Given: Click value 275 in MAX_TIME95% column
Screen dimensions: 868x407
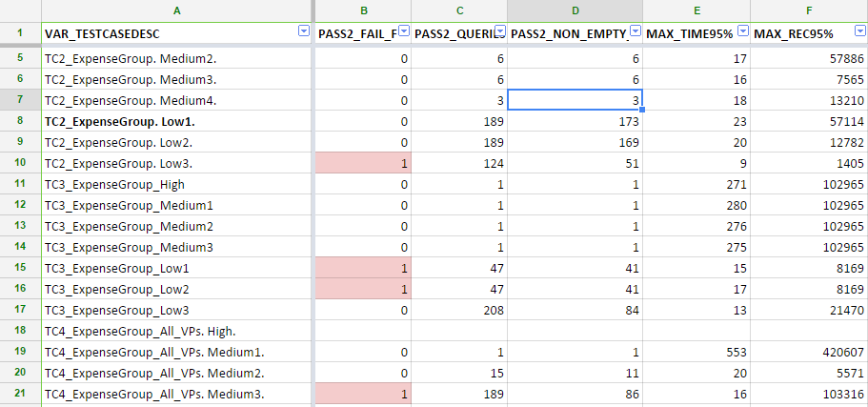Looking at the screenshot, I should (x=737, y=247).
